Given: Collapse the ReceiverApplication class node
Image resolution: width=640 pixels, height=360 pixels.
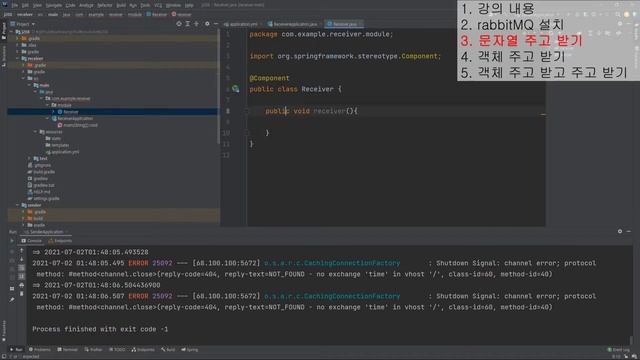Looking at the screenshot, I should pos(47,118).
